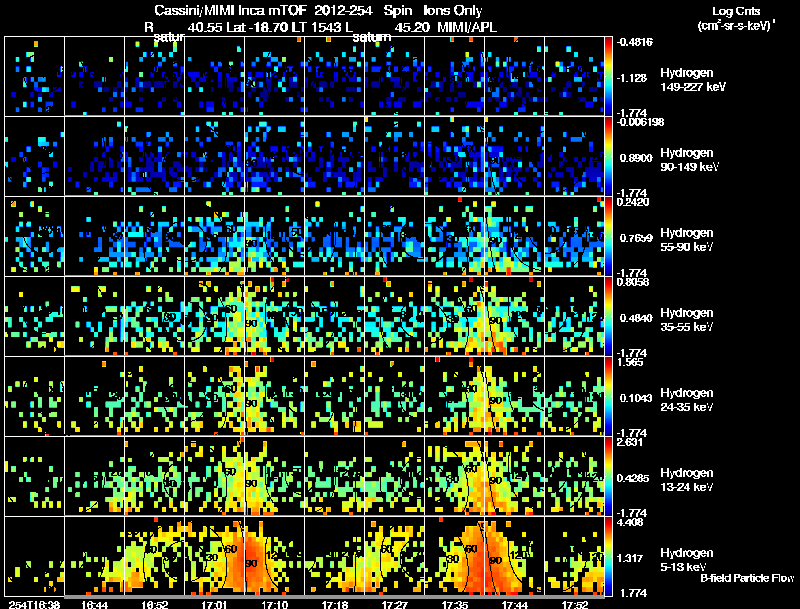Click the 17:10 time axis label
This screenshot has width=800, height=609.
[x=274, y=604]
